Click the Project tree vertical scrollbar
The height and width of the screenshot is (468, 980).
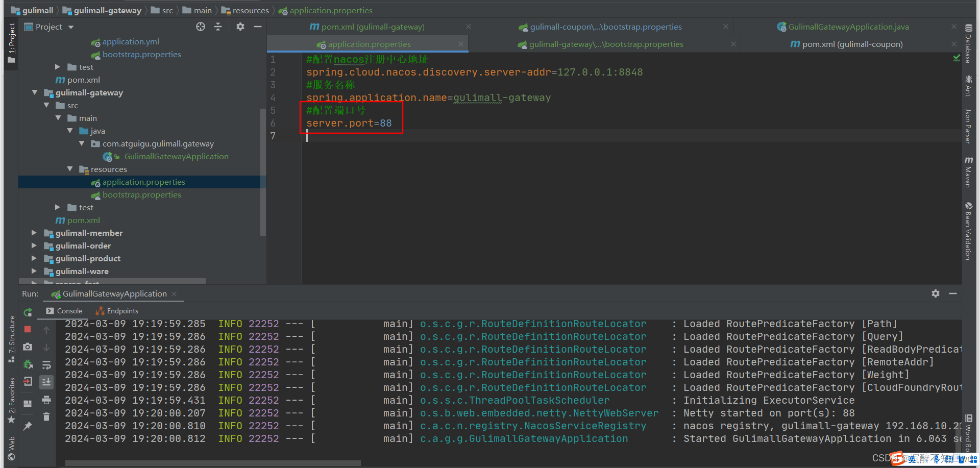pyautogui.click(x=263, y=172)
